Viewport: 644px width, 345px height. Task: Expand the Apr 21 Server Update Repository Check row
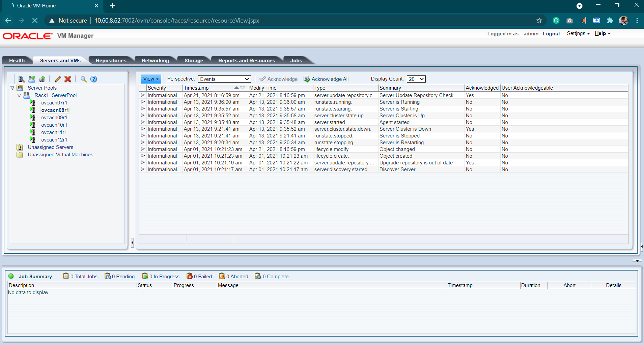(143, 95)
